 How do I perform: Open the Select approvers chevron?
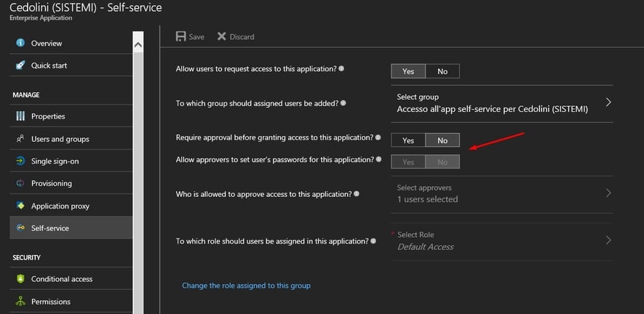point(608,193)
